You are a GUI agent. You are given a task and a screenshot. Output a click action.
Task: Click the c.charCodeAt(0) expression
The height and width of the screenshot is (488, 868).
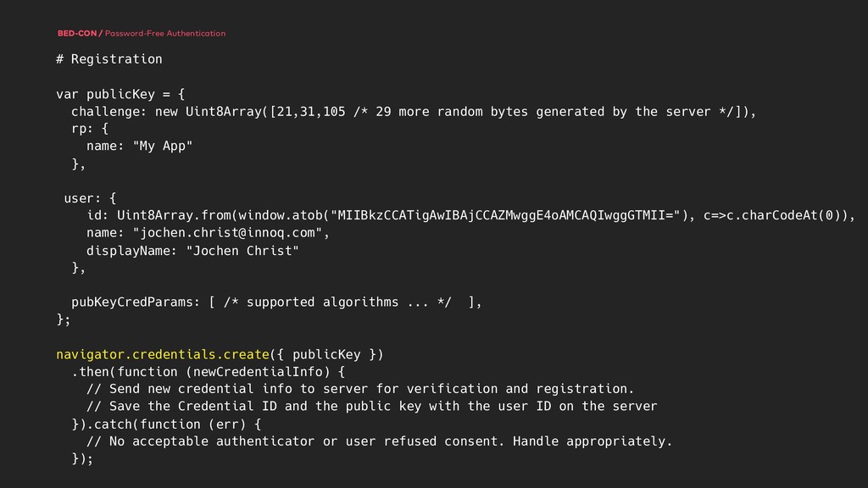(778, 215)
